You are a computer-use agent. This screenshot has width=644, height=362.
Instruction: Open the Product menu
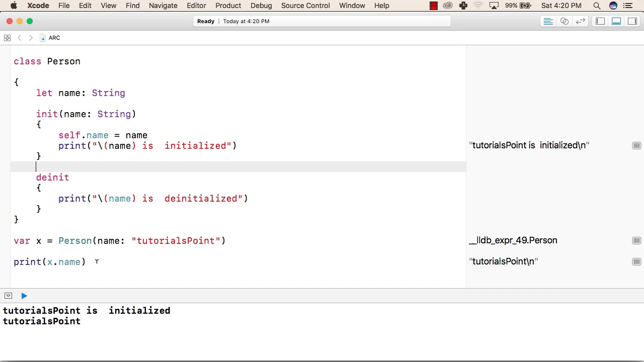pyautogui.click(x=228, y=6)
